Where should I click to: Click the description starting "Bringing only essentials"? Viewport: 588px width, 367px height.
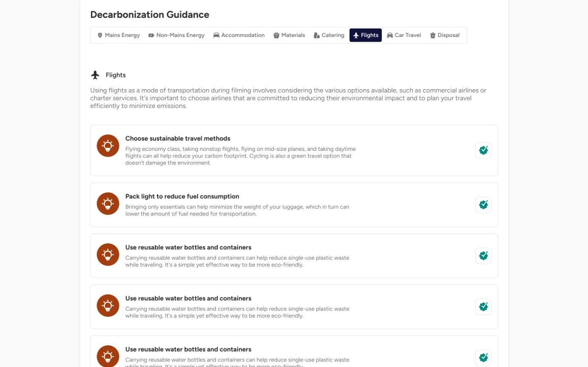(x=237, y=210)
